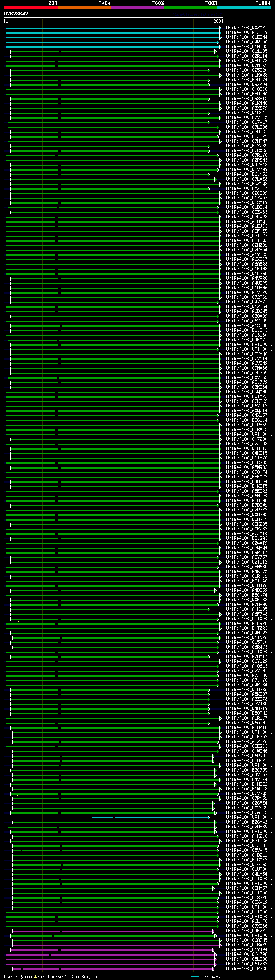Open hit UniRef100_C1N5G3
The image size is (275, 980).
[x=247, y=47]
